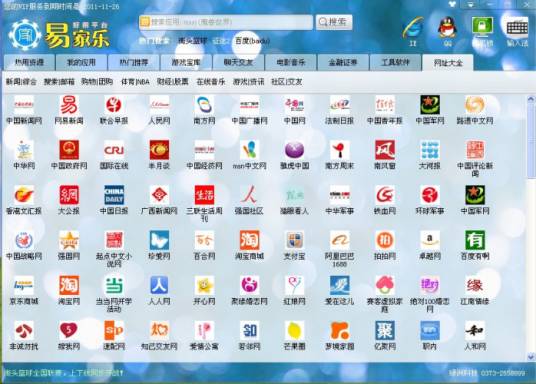Viewport: 536px width, 384px height.
Task: Open the 亿聚网 icon
Action: pyautogui.click(x=385, y=331)
